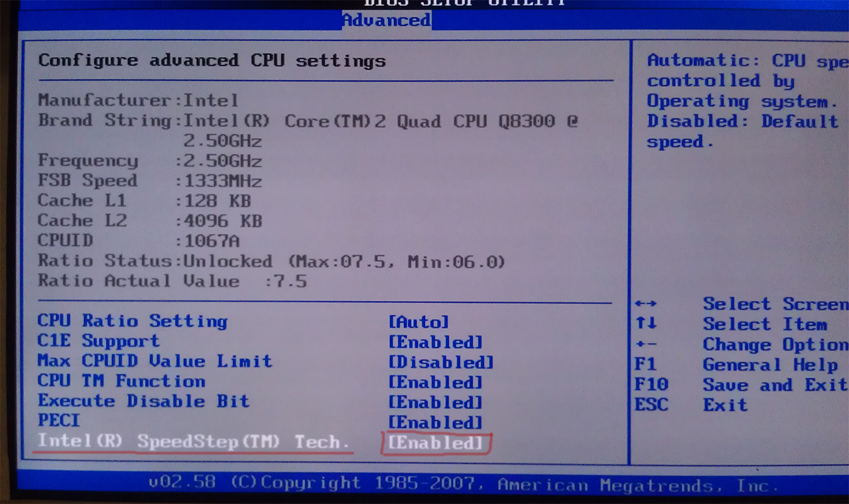This screenshot has height=504, width=849.
Task: Select the Advanced tab
Action: click(386, 20)
